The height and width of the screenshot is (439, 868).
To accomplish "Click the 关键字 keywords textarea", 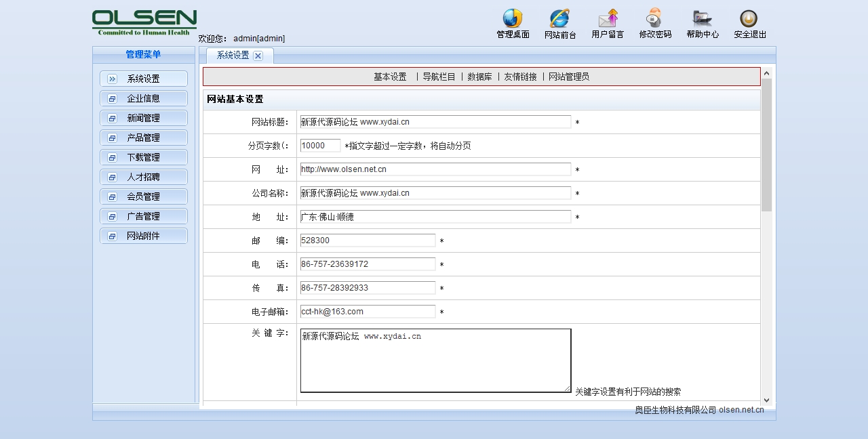I will (435, 360).
